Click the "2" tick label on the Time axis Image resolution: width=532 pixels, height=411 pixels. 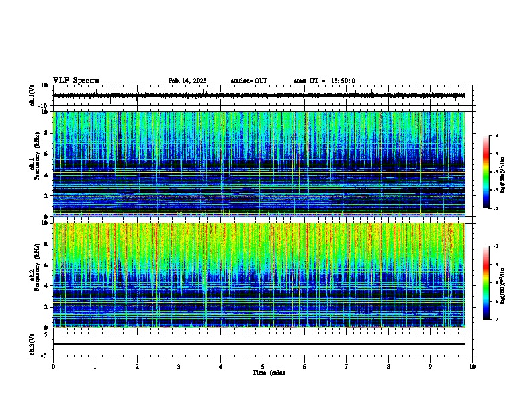[x=137, y=366]
